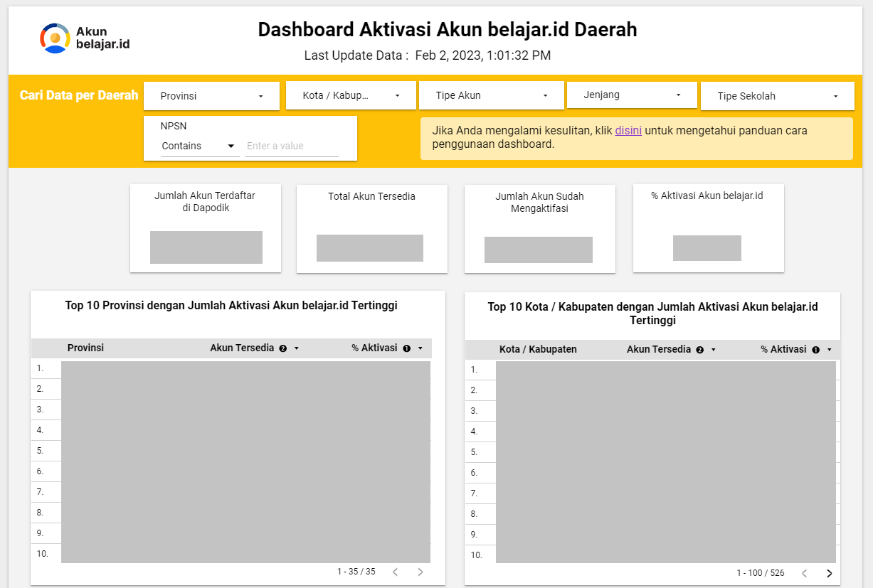Open the Provinsi filter dropdown

(211, 96)
